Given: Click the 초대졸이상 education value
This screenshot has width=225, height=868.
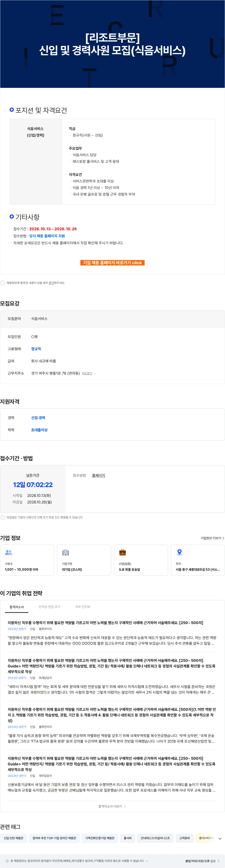Looking at the screenshot, I should pyautogui.click(x=39, y=430).
